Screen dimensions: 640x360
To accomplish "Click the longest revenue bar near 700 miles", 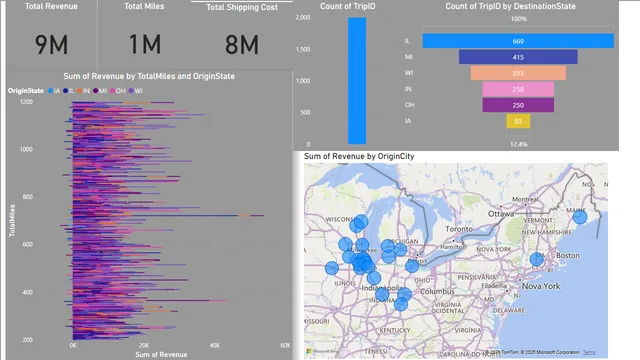I will [x=168, y=215].
